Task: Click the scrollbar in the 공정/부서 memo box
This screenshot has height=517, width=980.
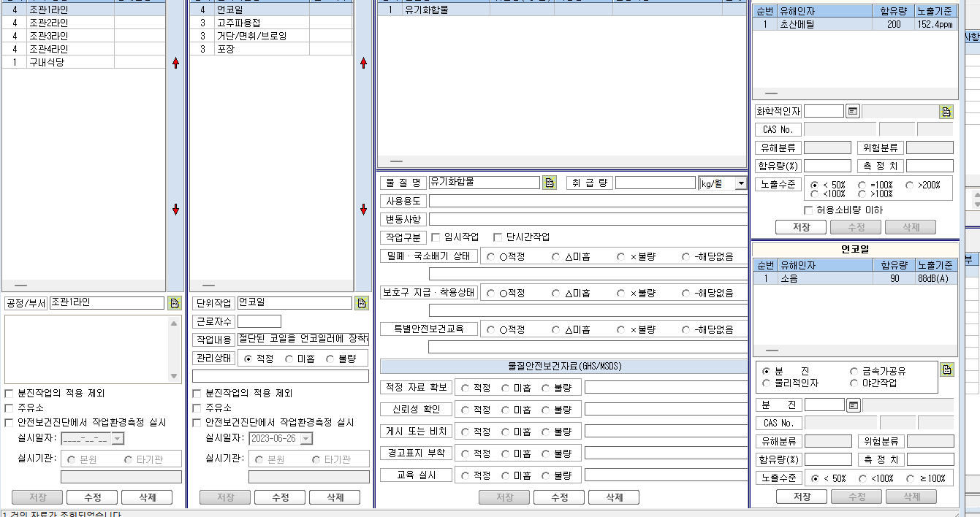Action: [174, 349]
